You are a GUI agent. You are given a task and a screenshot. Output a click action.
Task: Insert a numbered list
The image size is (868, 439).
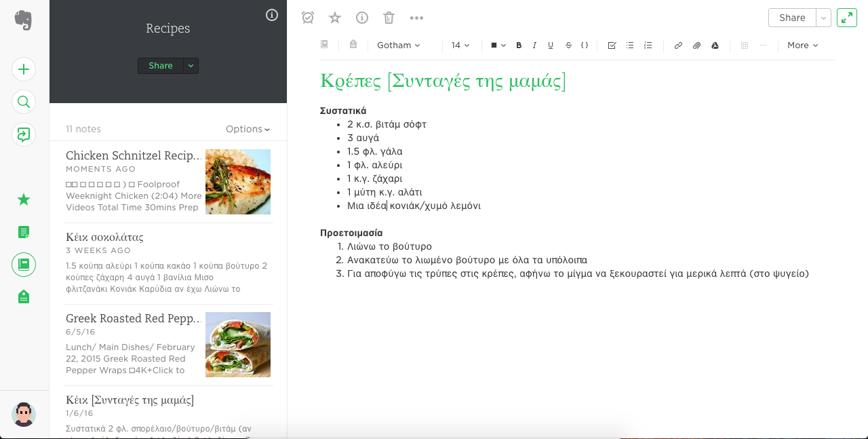point(648,45)
